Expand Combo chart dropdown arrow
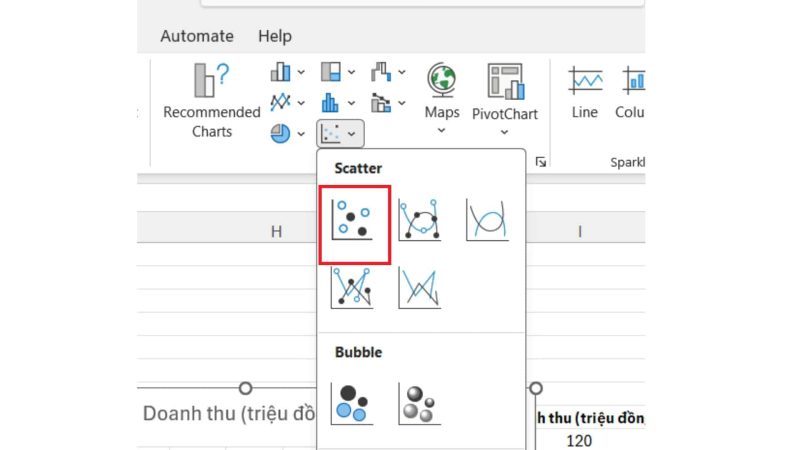This screenshot has width=800, height=450. [402, 103]
